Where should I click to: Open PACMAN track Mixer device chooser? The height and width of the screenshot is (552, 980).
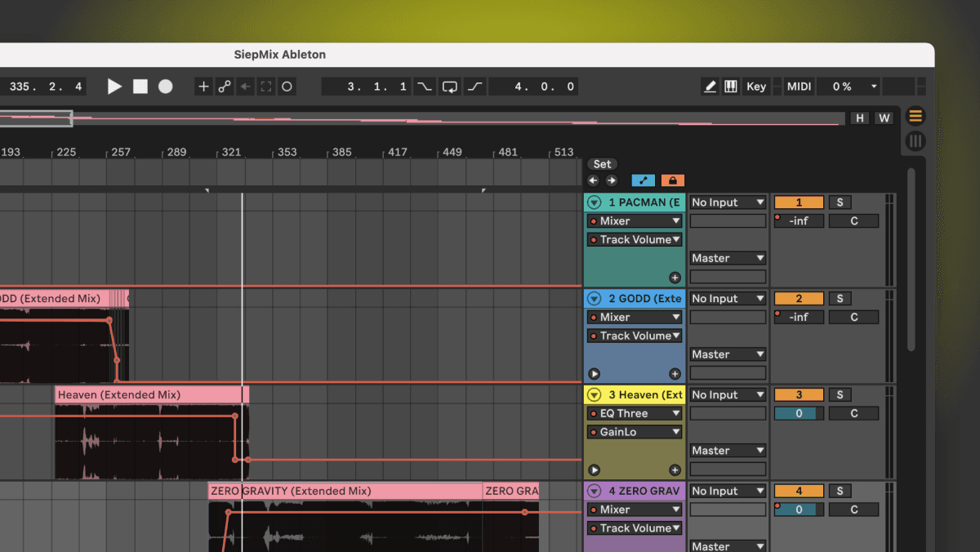[x=635, y=221]
